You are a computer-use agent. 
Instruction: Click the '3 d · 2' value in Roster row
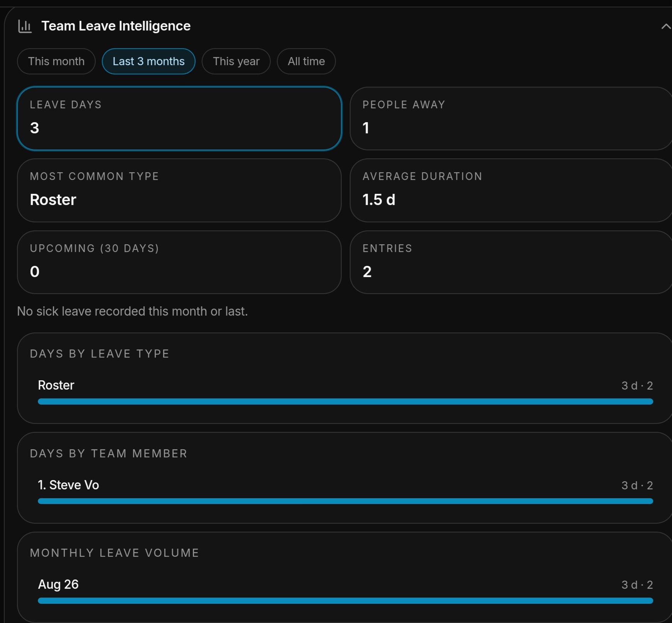tap(637, 386)
